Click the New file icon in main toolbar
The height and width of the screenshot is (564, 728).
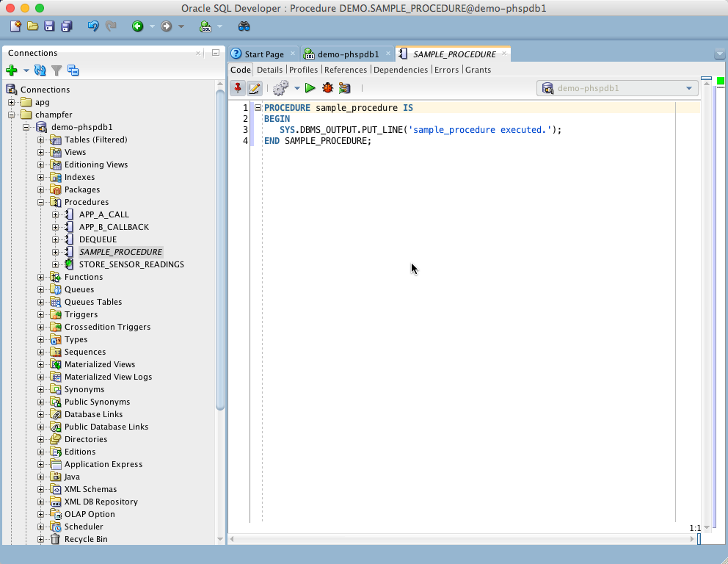point(15,26)
